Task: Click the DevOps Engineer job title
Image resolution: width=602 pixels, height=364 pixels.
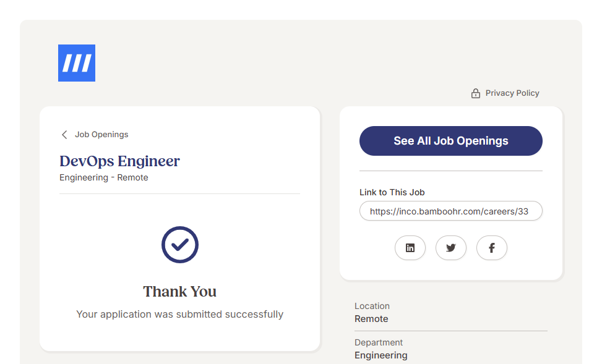Action: point(119,161)
